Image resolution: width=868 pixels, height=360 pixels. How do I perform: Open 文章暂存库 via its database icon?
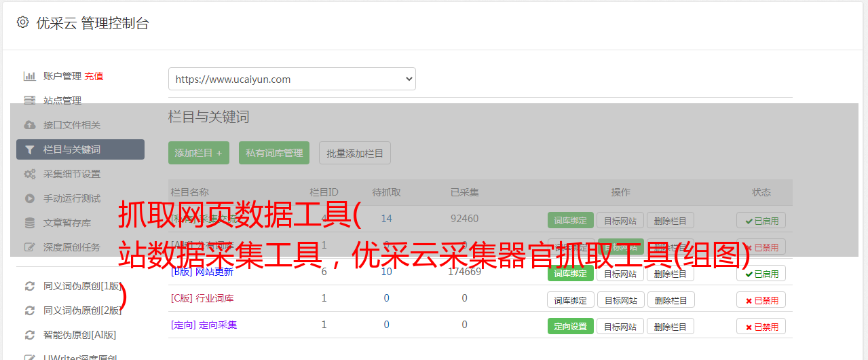tap(29, 223)
